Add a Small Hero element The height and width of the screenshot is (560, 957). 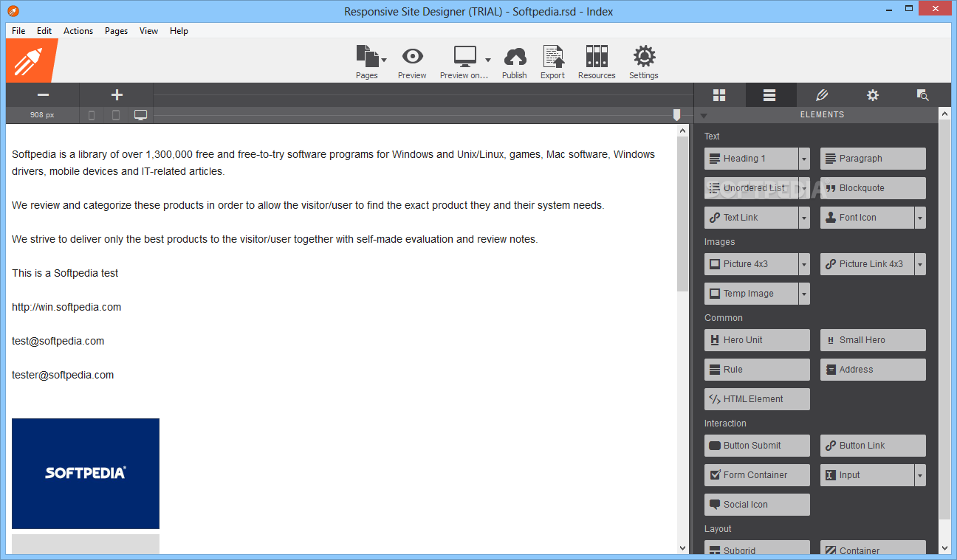tap(873, 340)
